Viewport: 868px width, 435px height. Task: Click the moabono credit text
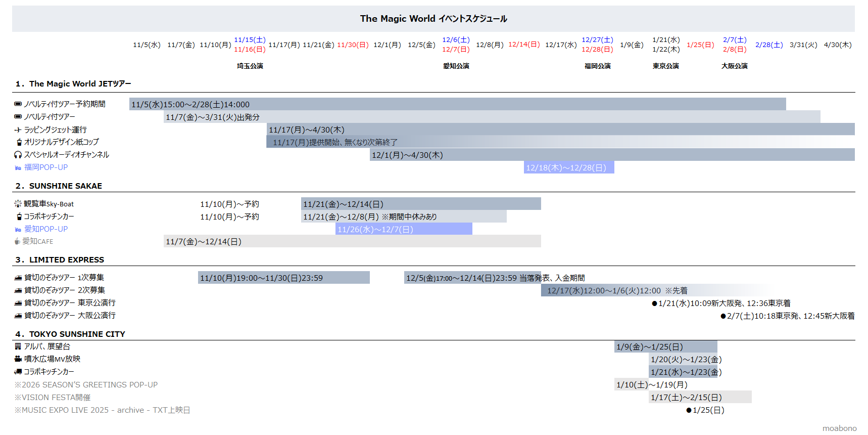coord(839,428)
